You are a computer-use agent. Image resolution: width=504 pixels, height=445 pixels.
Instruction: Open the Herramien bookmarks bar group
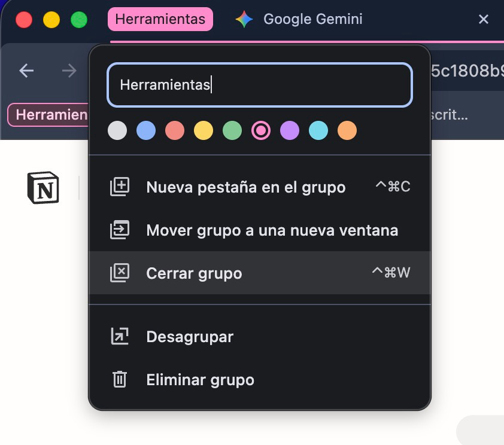48,115
